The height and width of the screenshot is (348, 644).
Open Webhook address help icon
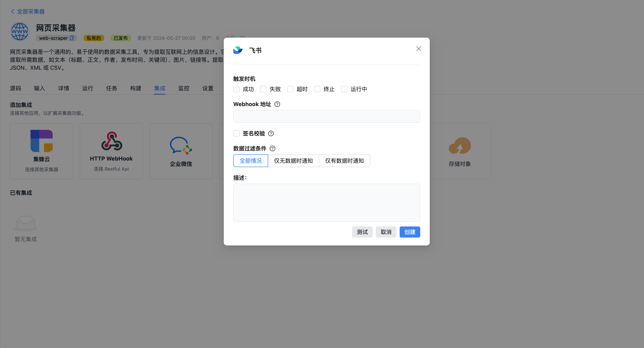pos(277,104)
